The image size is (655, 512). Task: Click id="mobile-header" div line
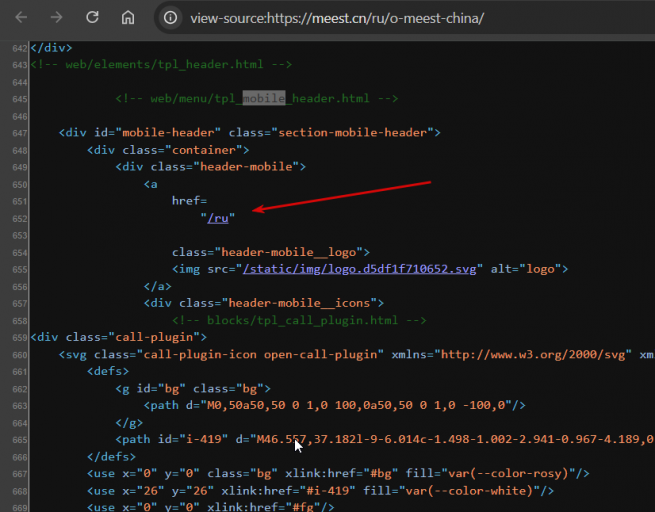pos(249,132)
